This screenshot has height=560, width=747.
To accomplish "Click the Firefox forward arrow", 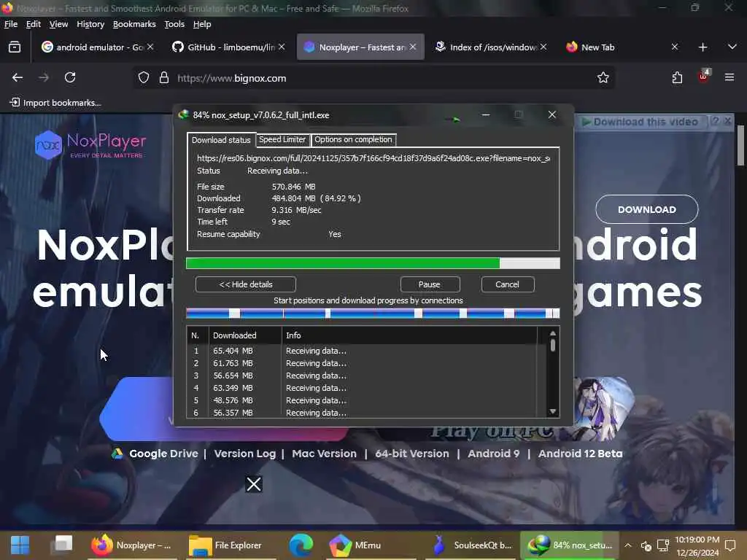I will (44, 77).
